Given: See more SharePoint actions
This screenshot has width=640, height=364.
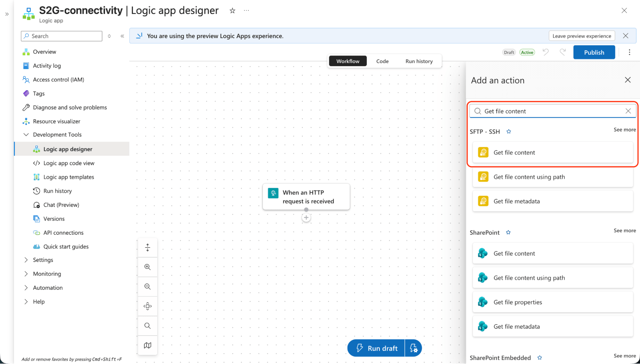Looking at the screenshot, I should [x=625, y=231].
